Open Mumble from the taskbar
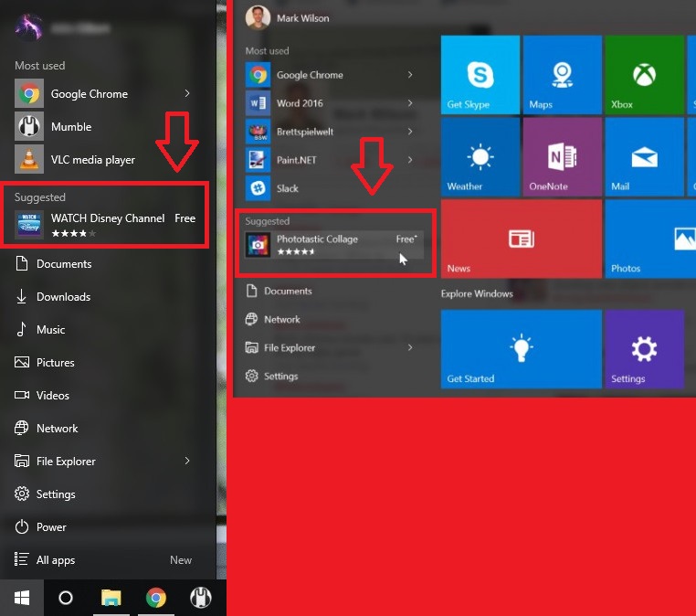 point(201,598)
